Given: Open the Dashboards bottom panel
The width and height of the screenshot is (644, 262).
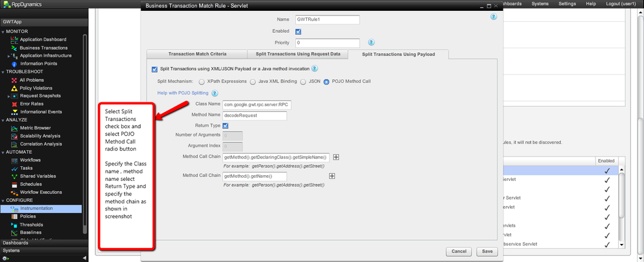Looking at the screenshot, I should (44, 243).
